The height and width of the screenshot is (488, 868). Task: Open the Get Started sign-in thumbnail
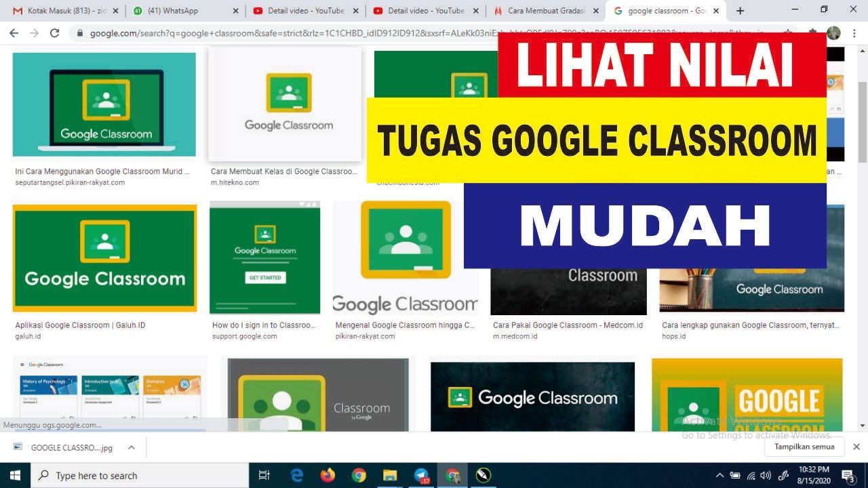pyautogui.click(x=264, y=258)
